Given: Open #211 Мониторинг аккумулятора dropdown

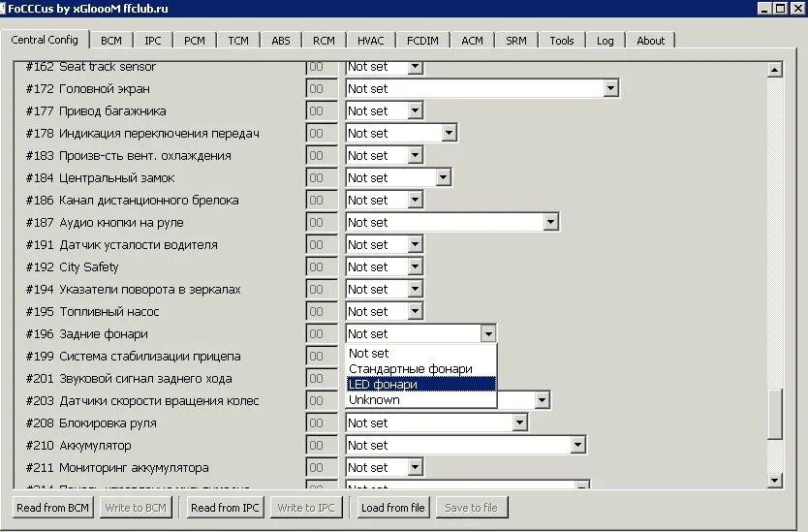Looking at the screenshot, I should [x=416, y=468].
